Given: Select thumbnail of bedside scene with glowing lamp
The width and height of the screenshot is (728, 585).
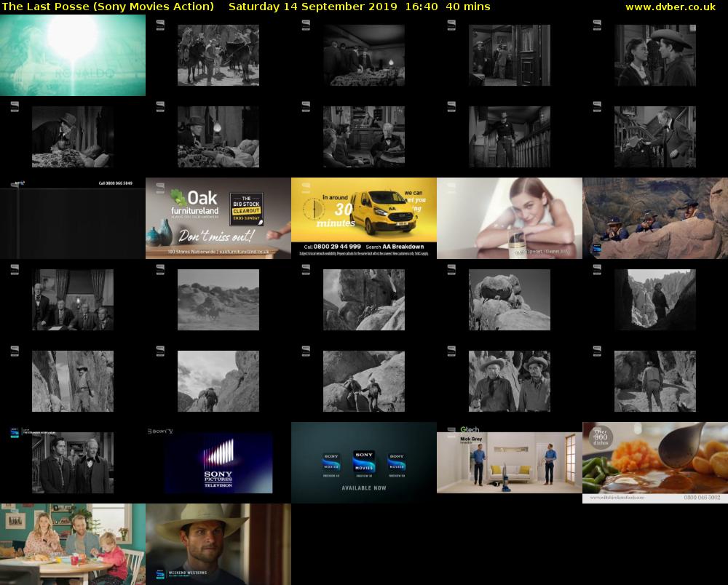Looking at the screenshot, I should 218,137.
